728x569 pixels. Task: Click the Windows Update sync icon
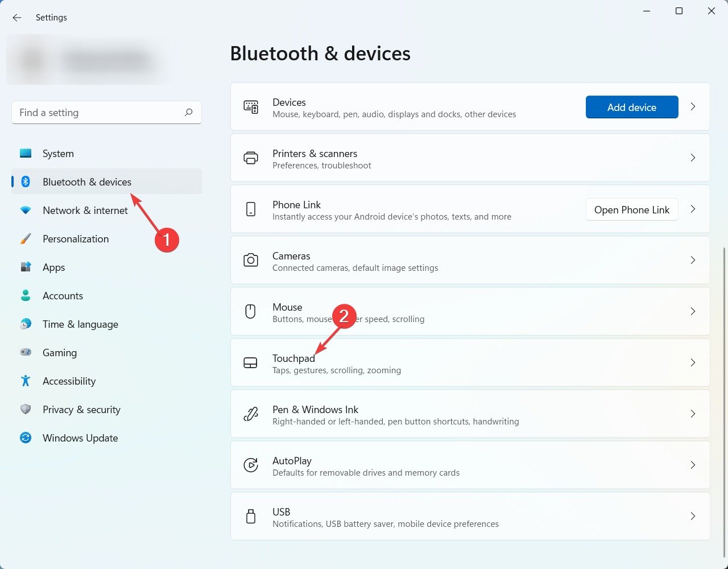pos(26,438)
